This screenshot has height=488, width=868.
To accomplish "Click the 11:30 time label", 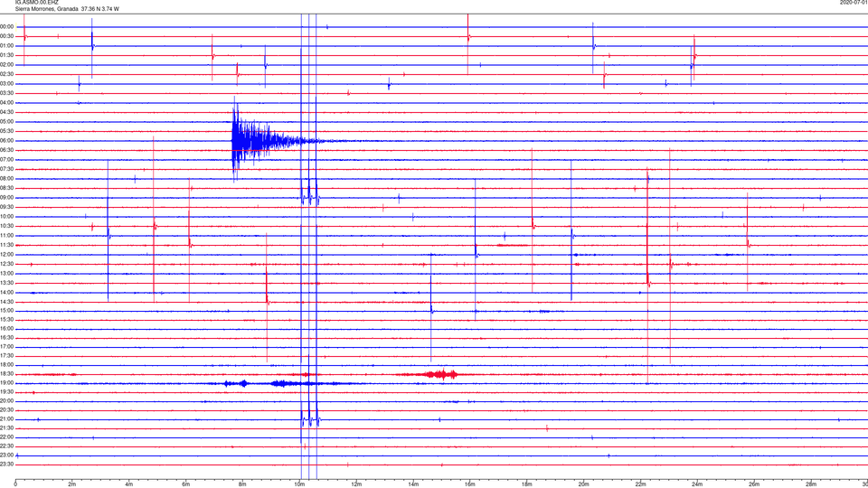I will pyautogui.click(x=7, y=245).
